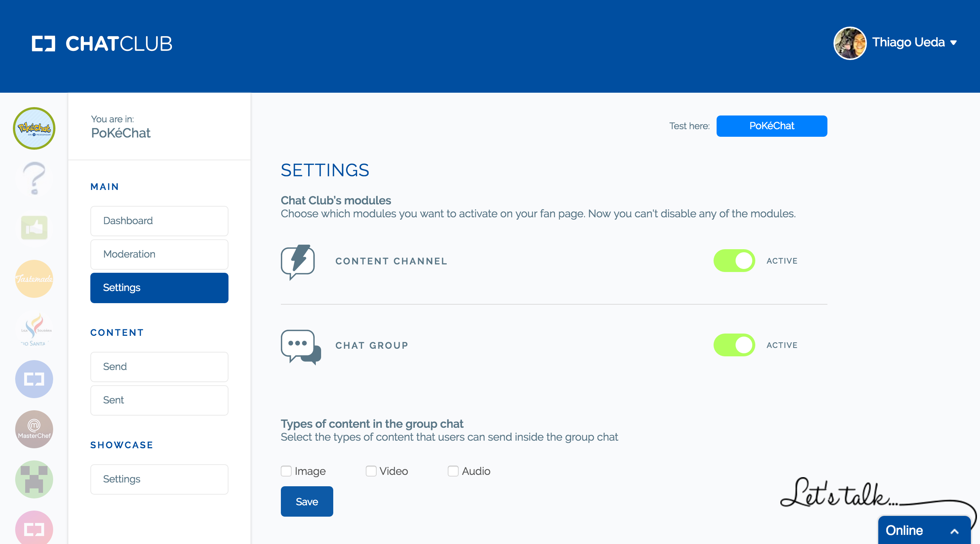The image size is (980, 544).
Task: Choose the green Minecraft creeper page icon
Action: [x=34, y=479]
